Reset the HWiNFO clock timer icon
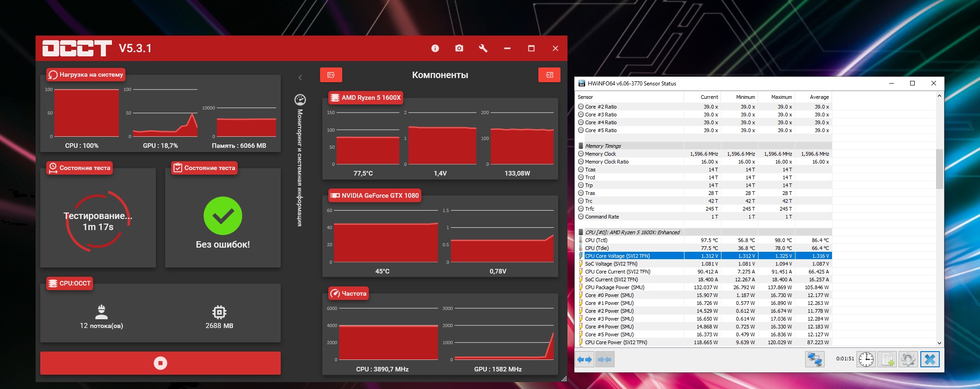Viewport: 980px width, 389px height. pyautogui.click(x=866, y=359)
